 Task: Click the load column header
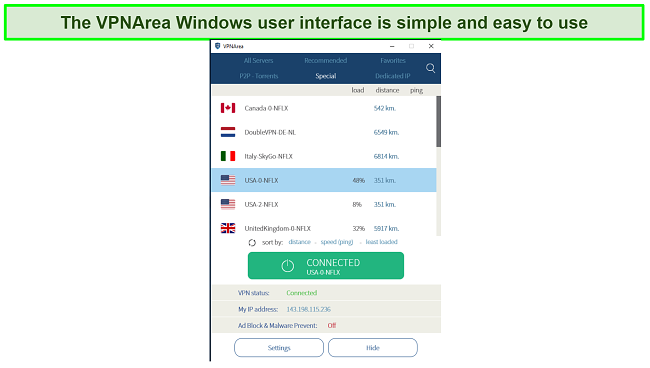pos(358,90)
